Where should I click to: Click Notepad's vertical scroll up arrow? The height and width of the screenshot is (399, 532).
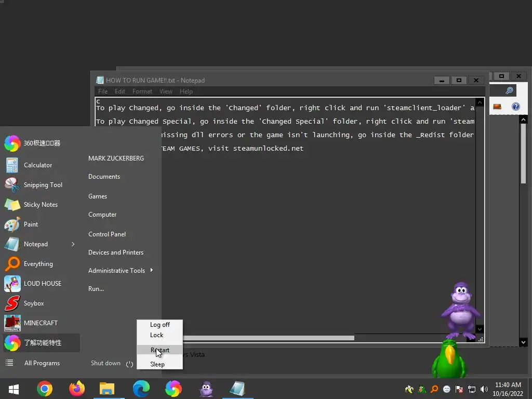click(480, 102)
